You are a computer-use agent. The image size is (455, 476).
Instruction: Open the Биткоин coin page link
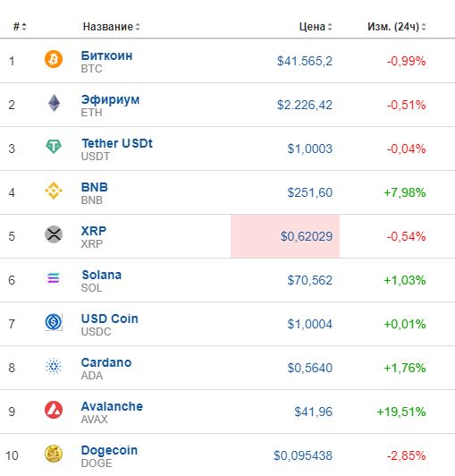tap(106, 55)
